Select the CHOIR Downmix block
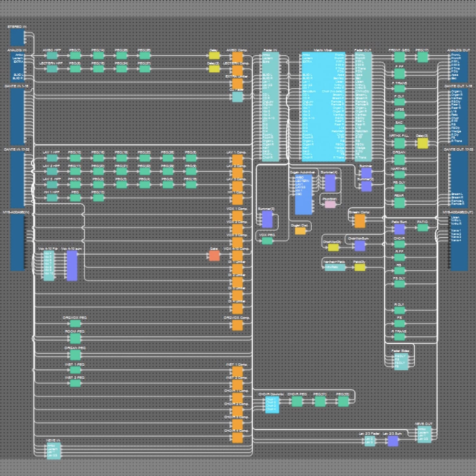The width and height of the screenshot is (476, 476). [x=272, y=405]
